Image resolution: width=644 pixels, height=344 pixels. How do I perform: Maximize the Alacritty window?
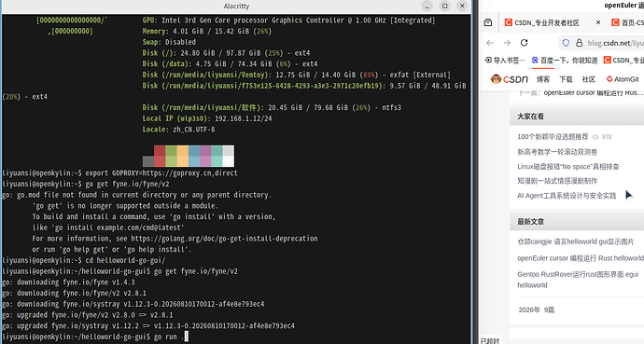(445, 6)
